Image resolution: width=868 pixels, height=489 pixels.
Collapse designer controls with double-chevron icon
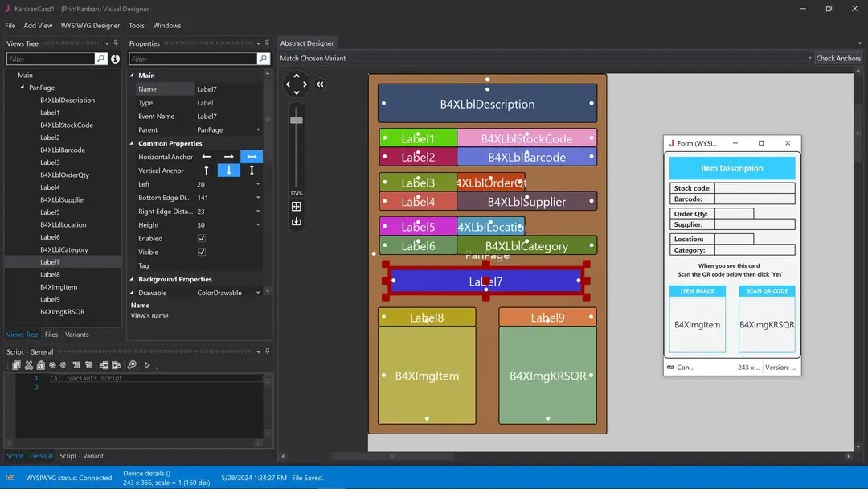(x=320, y=84)
